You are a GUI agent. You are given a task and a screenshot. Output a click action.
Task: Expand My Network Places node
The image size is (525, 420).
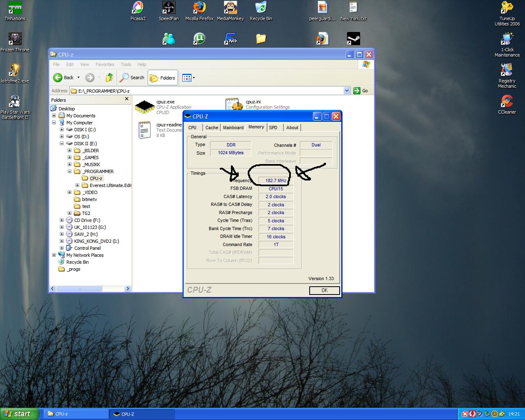coord(54,255)
